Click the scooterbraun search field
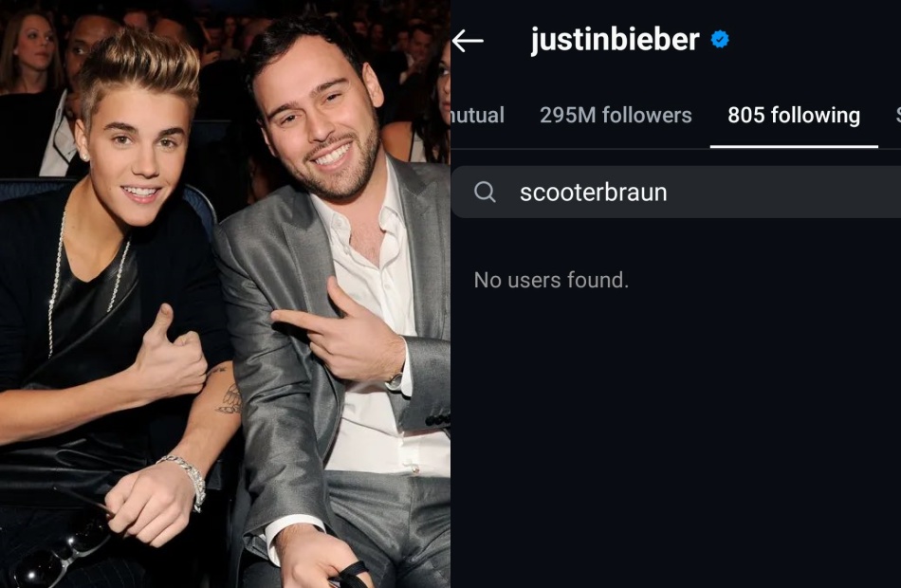Viewport: 901px width, 588px height. (675, 192)
